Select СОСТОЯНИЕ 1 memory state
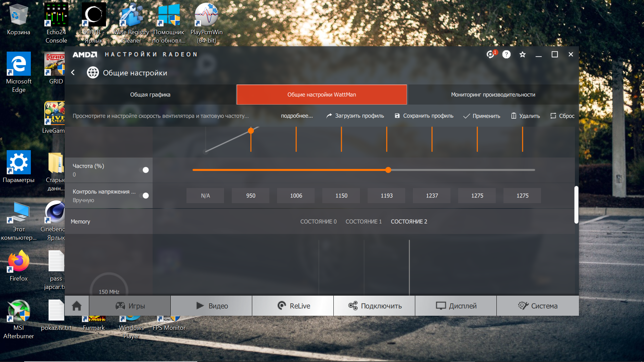 coord(364,222)
